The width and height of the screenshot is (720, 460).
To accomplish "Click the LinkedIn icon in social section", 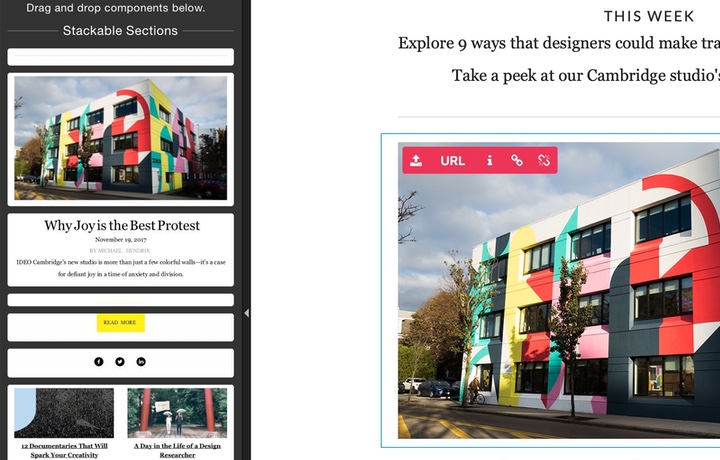I will click(x=141, y=361).
